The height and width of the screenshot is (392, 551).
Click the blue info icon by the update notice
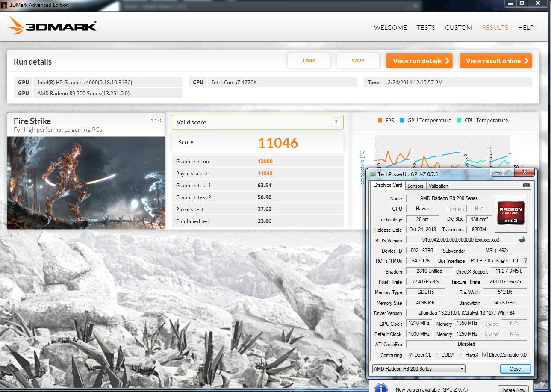pyautogui.click(x=380, y=389)
